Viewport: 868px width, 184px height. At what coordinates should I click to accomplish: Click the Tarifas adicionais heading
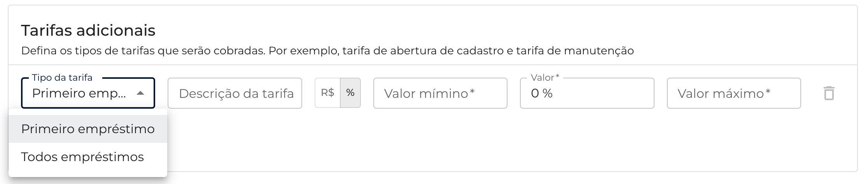88,30
